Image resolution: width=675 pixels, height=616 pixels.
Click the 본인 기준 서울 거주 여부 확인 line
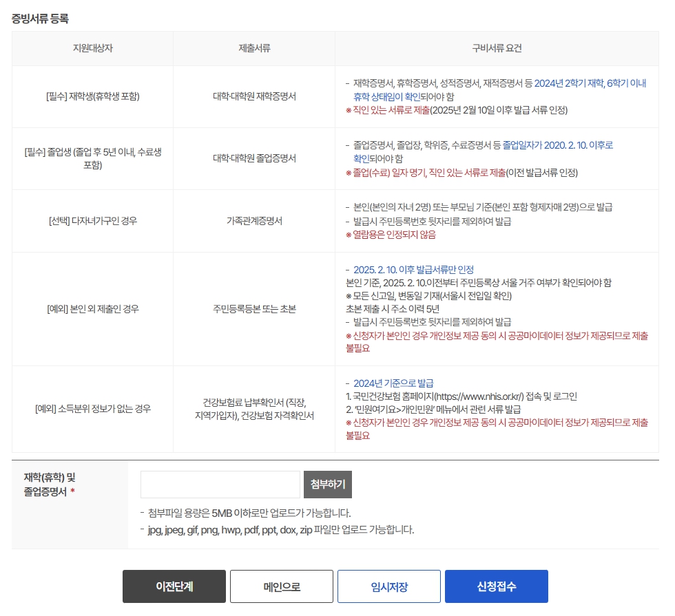[478, 283]
